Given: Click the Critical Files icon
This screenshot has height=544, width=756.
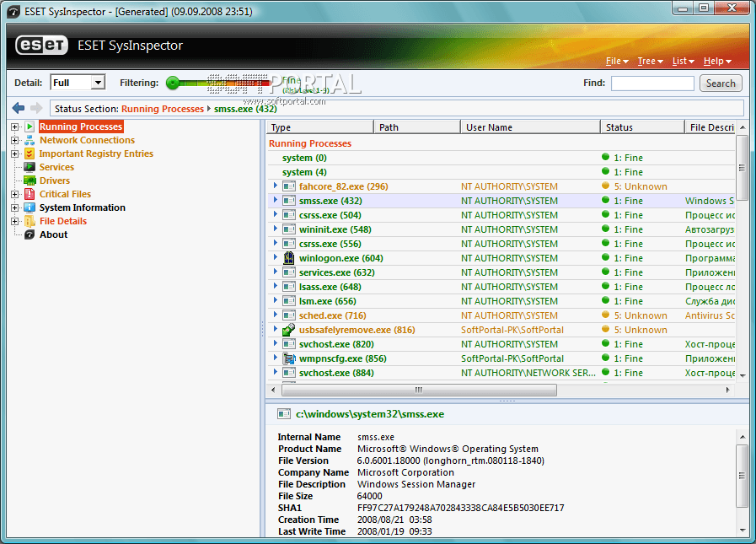Looking at the screenshot, I should [29, 194].
